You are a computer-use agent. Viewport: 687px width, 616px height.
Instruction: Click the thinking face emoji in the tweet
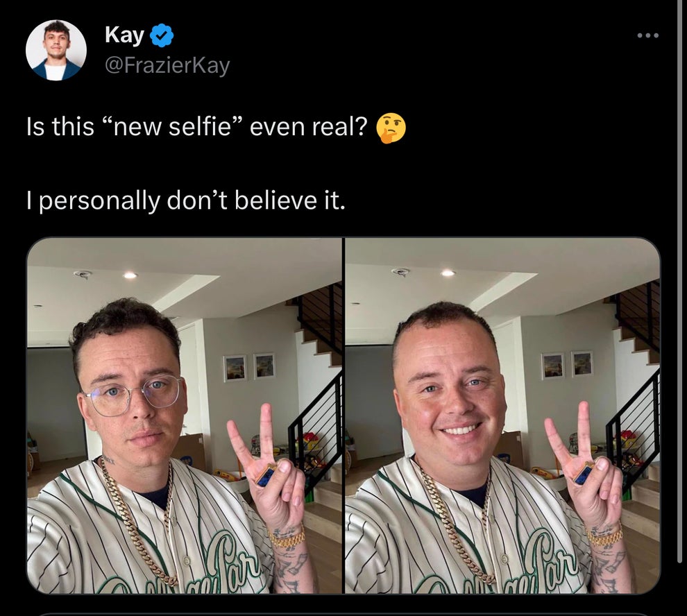[x=393, y=126]
